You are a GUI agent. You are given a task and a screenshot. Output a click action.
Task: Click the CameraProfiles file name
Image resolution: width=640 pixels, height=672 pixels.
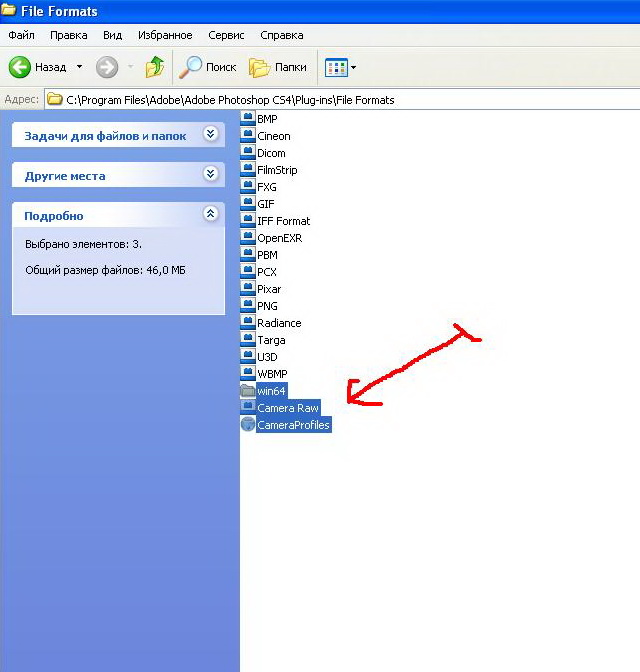coord(294,425)
